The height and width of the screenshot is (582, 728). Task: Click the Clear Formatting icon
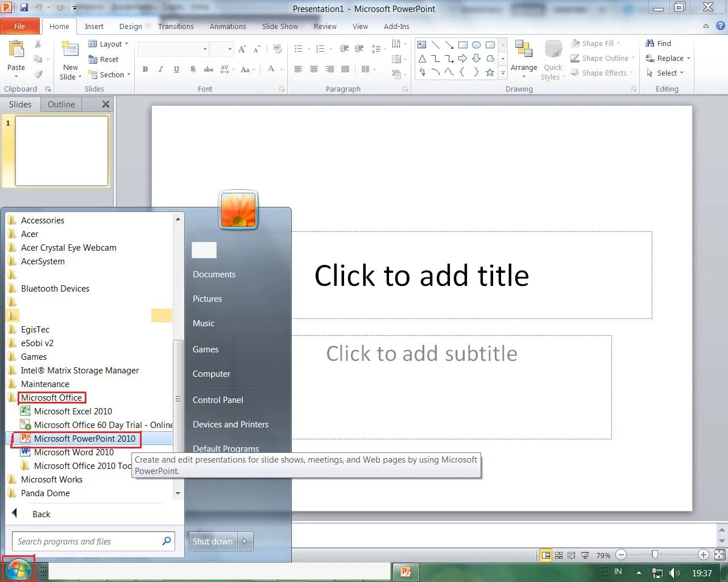pyautogui.click(x=278, y=49)
